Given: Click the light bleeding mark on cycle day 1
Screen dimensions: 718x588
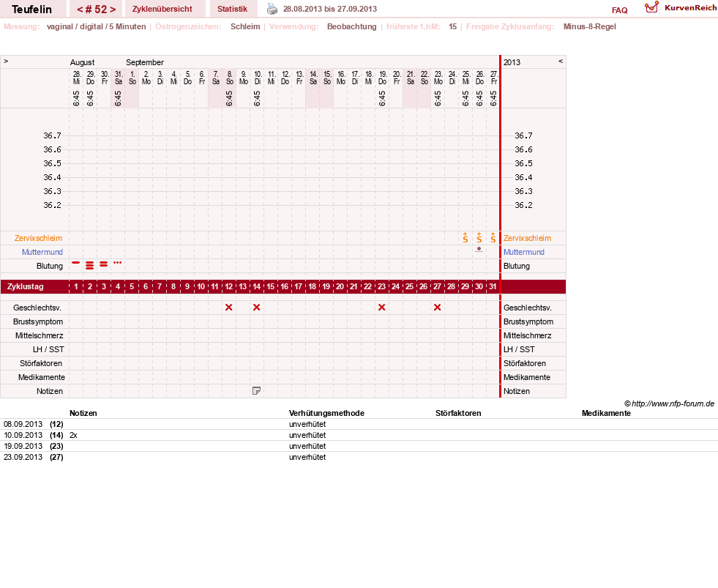Looking at the screenshot, I should pos(76,263).
